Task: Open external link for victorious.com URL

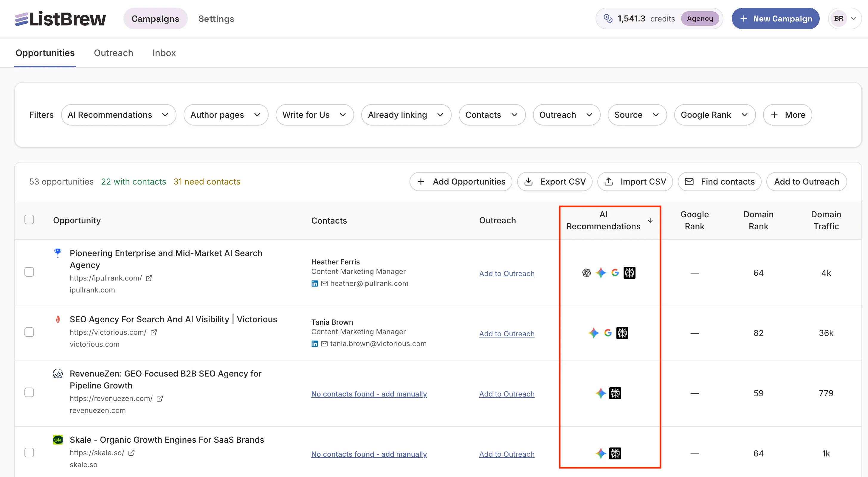Action: (x=154, y=332)
